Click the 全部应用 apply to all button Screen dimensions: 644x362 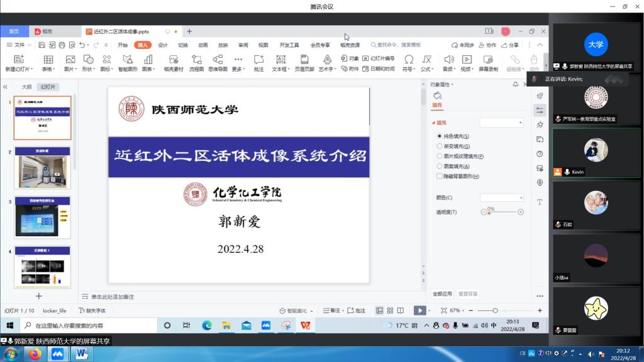442,294
